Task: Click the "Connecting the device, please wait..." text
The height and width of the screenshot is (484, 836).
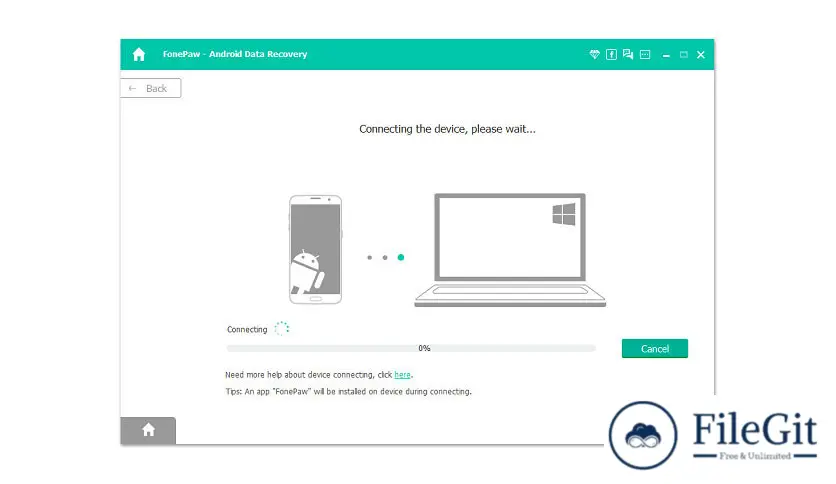Action: (x=447, y=129)
